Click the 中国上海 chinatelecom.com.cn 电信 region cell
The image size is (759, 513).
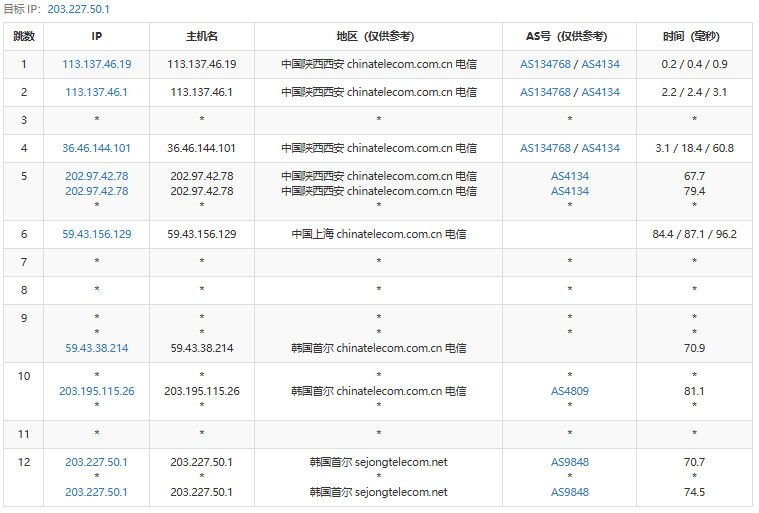tap(379, 234)
